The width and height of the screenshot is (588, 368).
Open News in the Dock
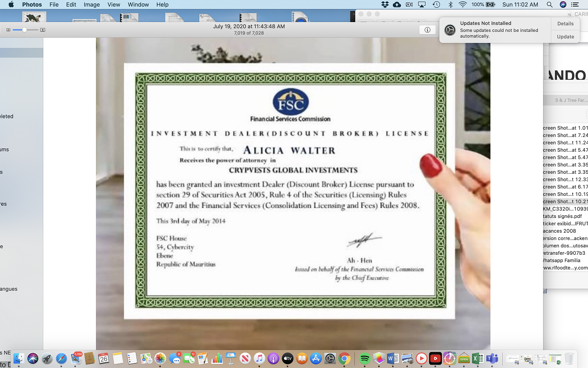(245, 359)
